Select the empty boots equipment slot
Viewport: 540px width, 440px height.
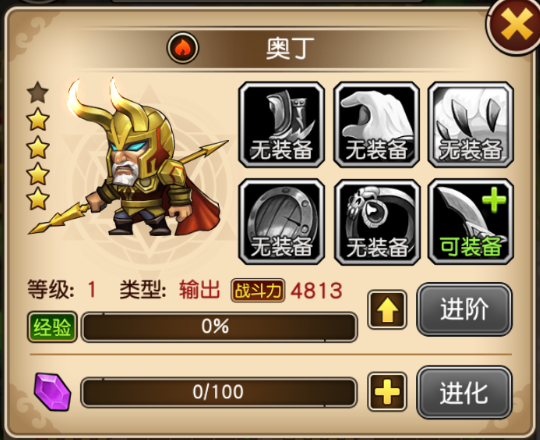pos(281,125)
